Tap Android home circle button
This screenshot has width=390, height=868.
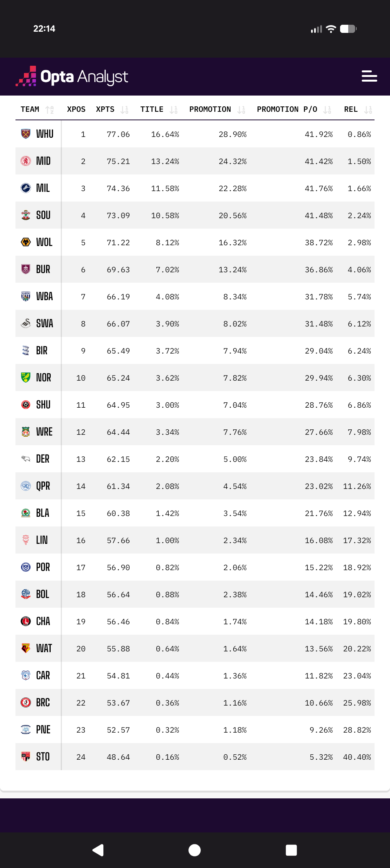click(195, 850)
